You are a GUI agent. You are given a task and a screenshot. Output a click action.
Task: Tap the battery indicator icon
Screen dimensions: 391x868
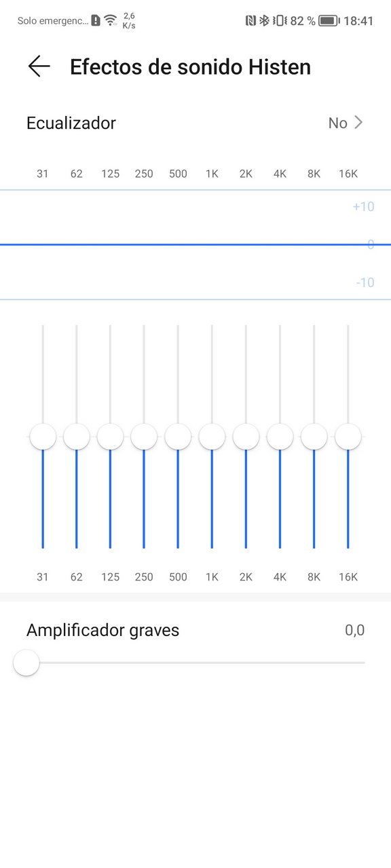pos(329,20)
